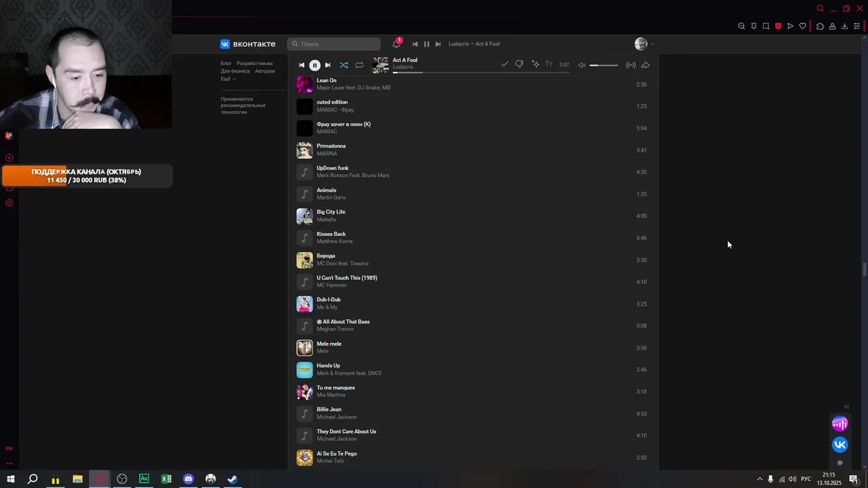Click browser pin icon
The height and width of the screenshot is (488, 868).
[x=753, y=26]
